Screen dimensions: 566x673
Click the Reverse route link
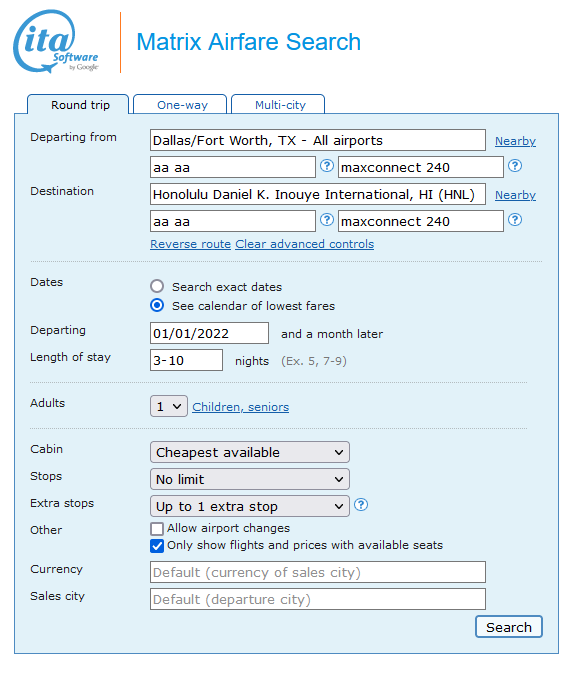click(191, 244)
